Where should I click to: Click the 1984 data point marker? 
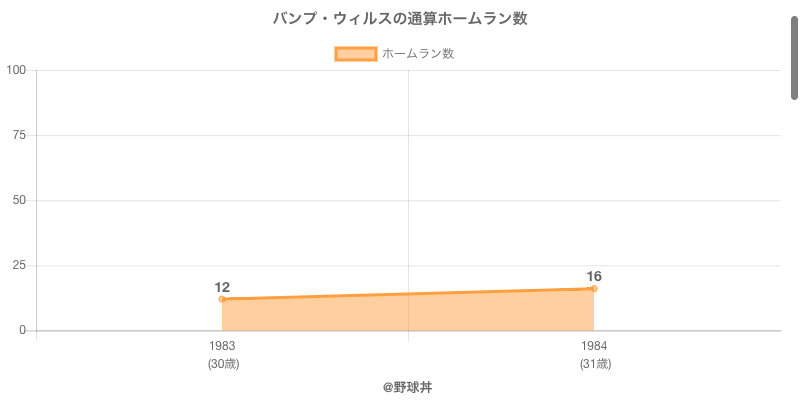tap(594, 289)
